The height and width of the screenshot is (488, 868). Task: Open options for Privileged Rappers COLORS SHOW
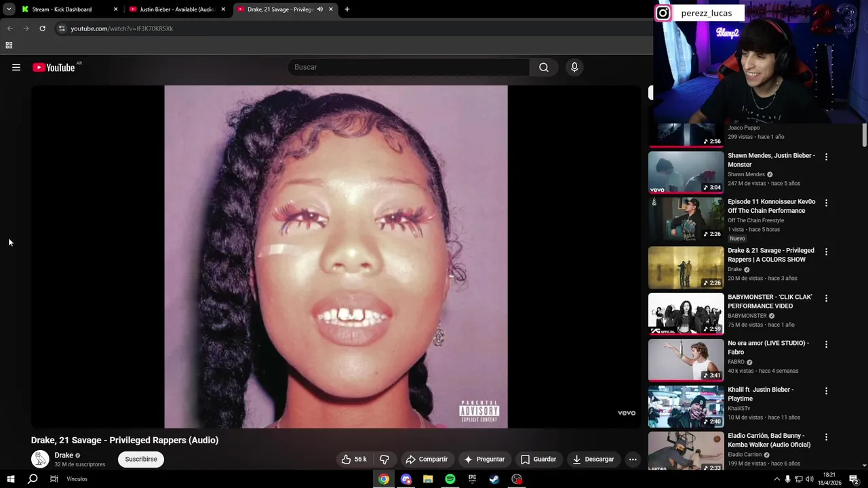point(826,251)
